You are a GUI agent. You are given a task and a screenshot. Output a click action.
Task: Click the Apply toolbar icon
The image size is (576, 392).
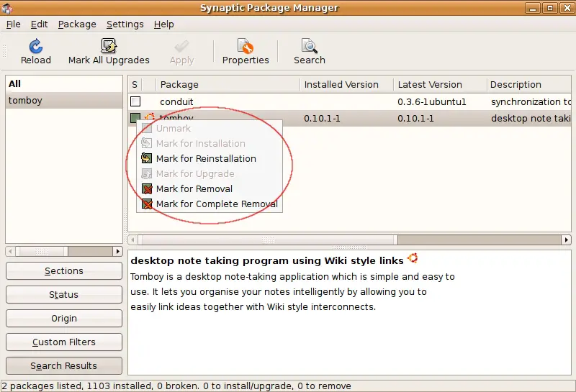coord(181,46)
